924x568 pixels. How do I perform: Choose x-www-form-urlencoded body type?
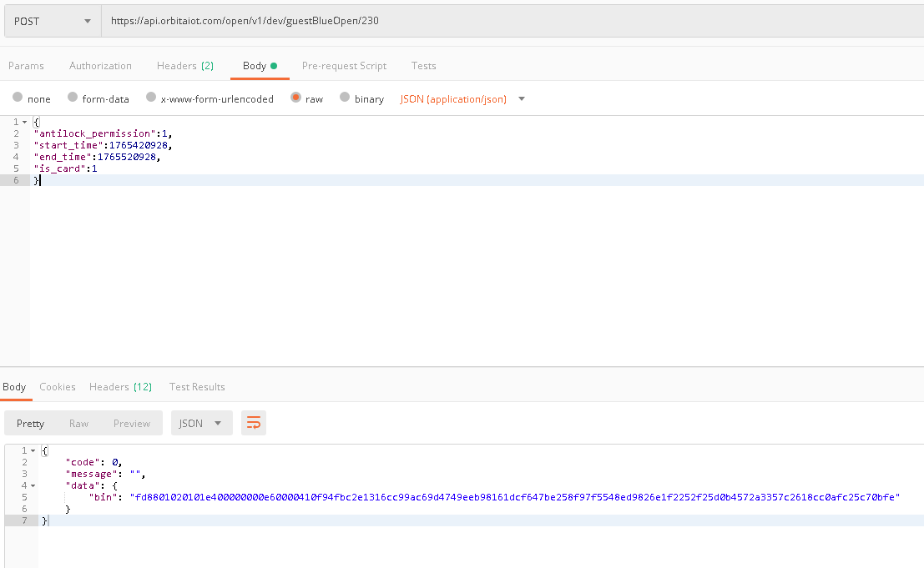tap(151, 98)
